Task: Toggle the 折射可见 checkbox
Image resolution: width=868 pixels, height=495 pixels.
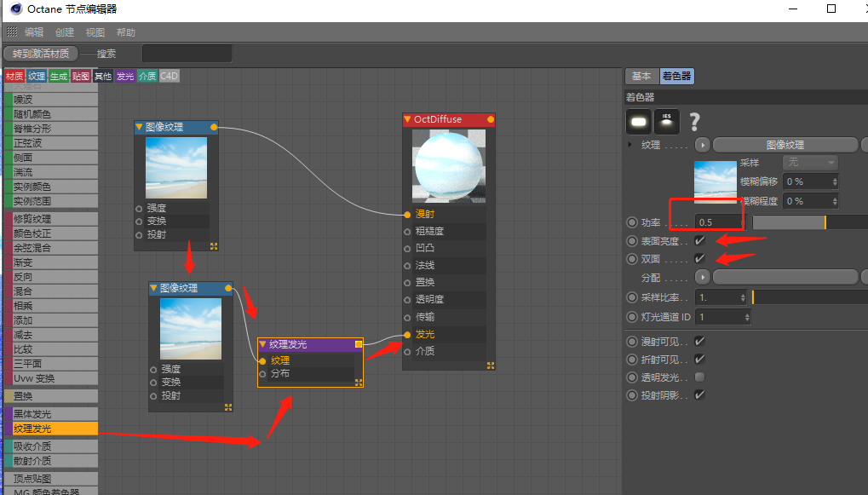Action: (x=699, y=359)
